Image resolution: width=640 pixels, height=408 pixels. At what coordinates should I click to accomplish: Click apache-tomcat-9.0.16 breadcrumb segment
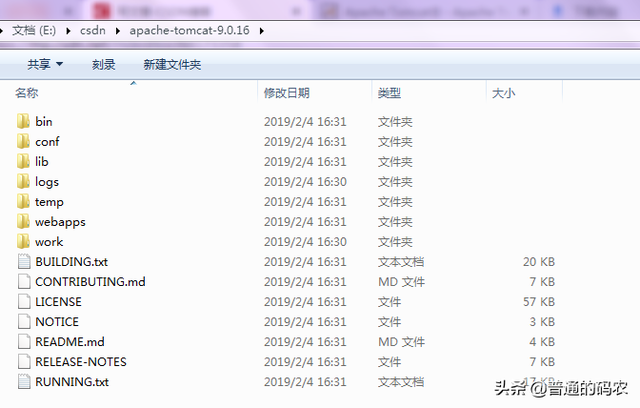[x=189, y=30]
